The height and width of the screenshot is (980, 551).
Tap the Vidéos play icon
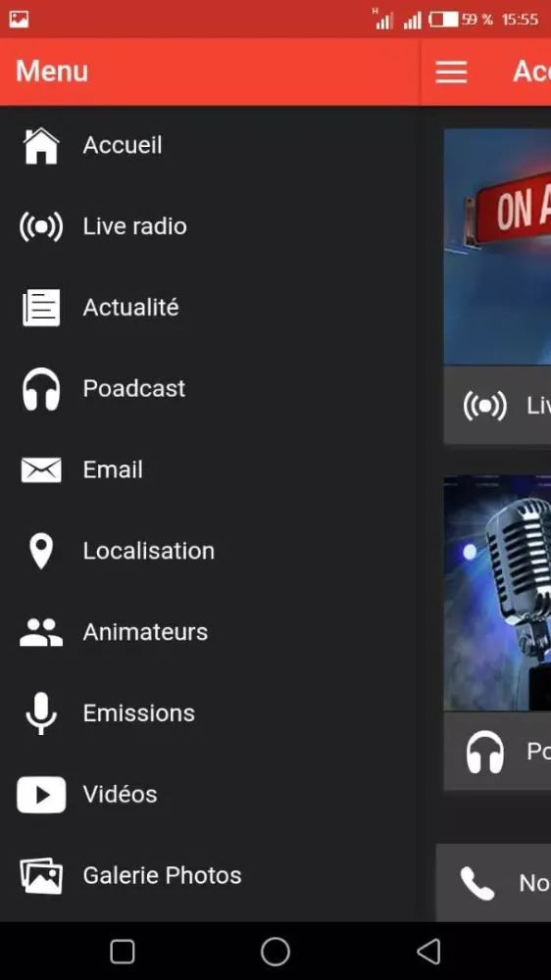pos(41,795)
